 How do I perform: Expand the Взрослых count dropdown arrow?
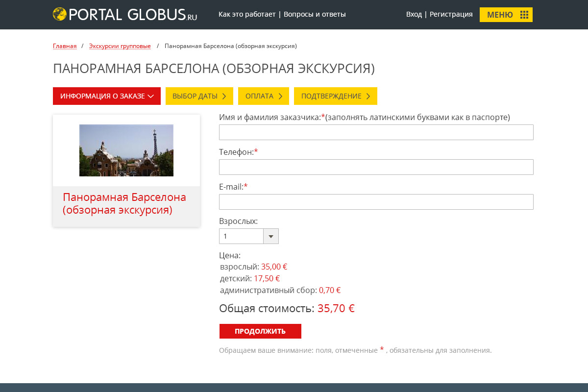[x=271, y=236]
